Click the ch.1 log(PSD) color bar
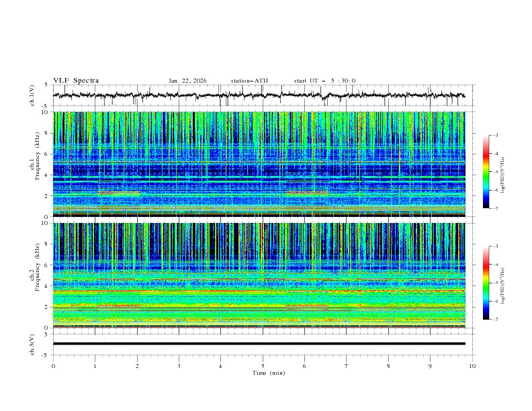 coord(486,172)
